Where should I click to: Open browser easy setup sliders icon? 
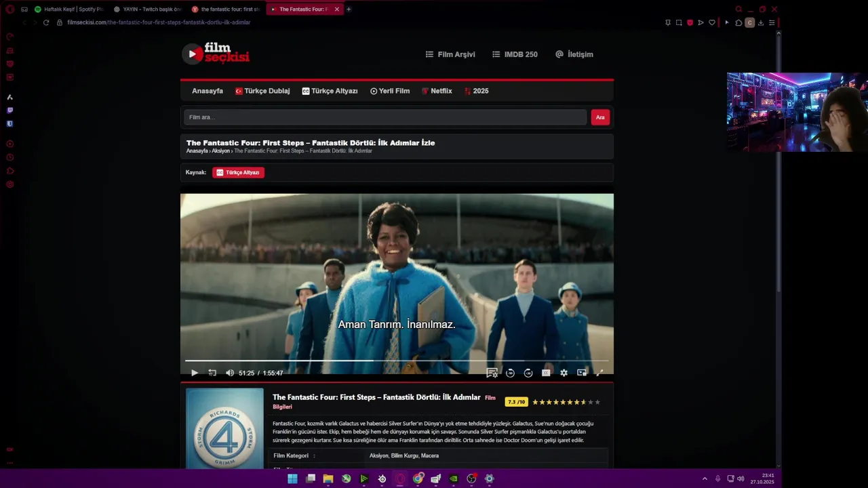[772, 22]
